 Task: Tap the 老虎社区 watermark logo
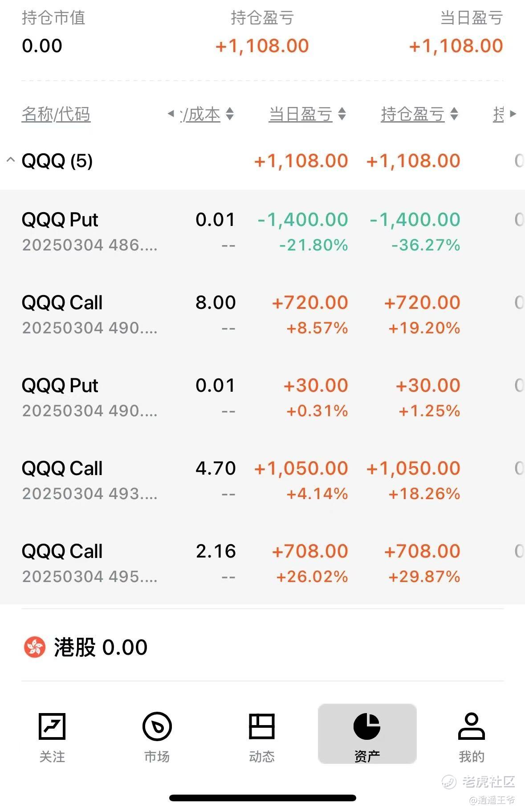[x=479, y=781]
